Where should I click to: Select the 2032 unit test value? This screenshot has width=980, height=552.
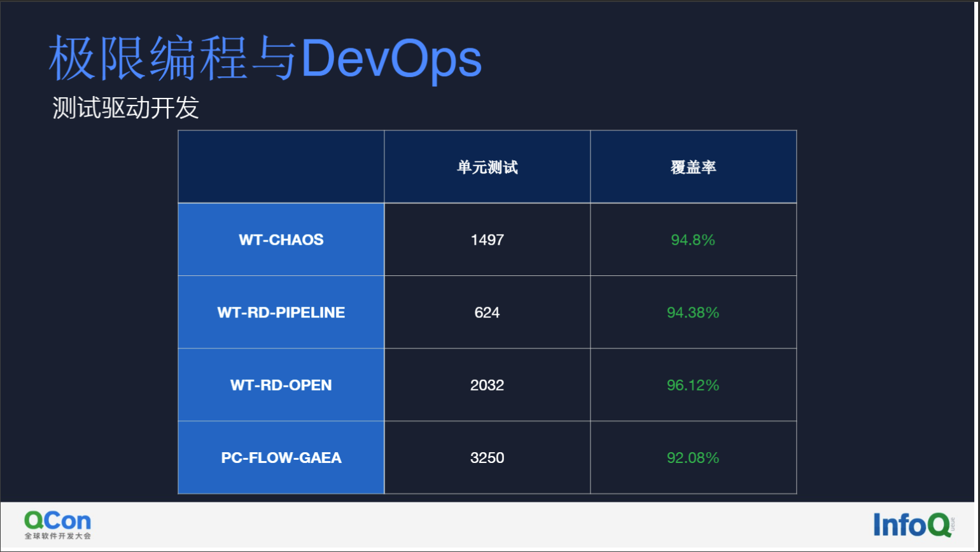487,385
